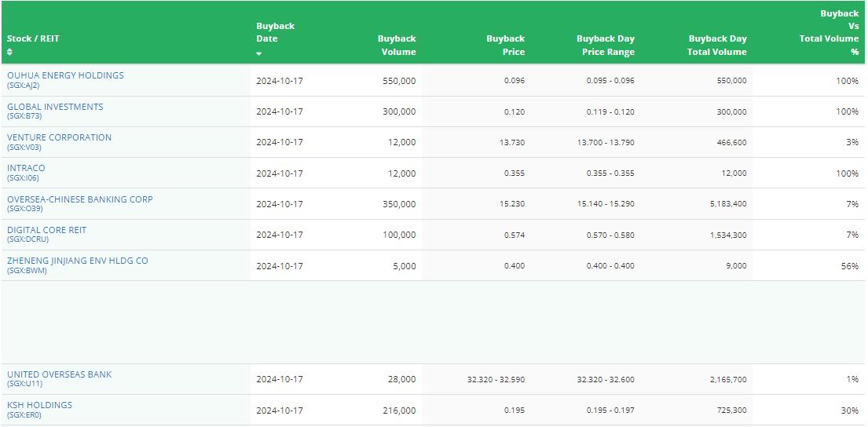Select the (SGX:AJ2) ticker text

pos(24,86)
